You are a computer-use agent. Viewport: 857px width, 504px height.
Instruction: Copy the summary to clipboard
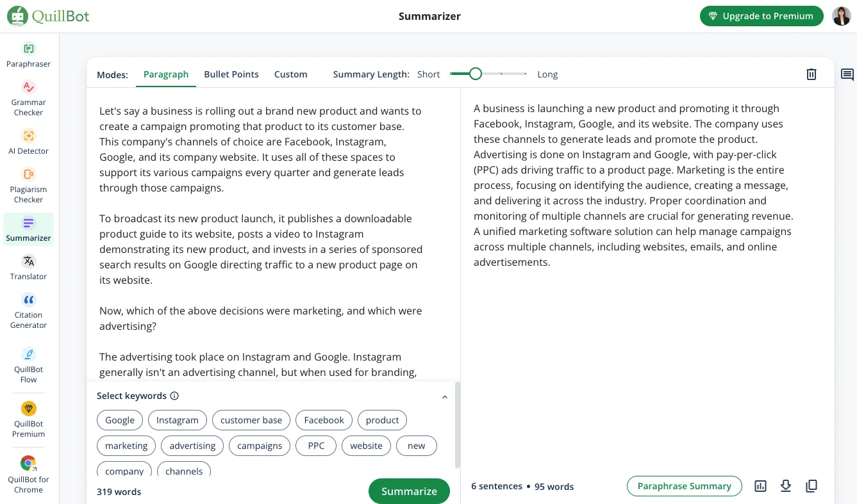click(811, 486)
